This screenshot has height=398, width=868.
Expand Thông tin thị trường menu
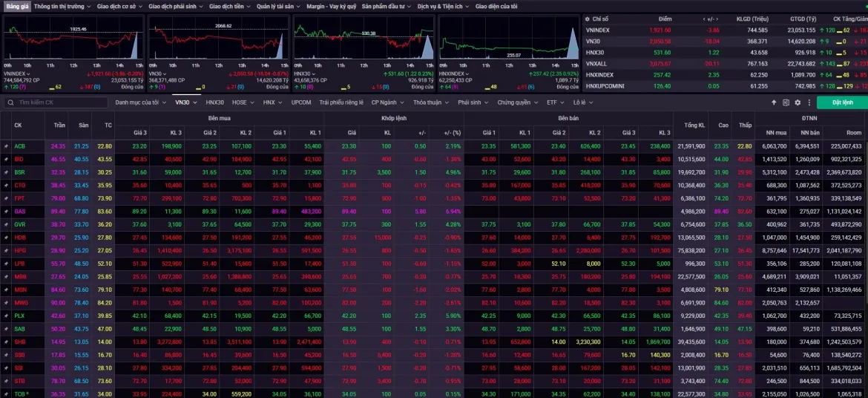pyautogui.click(x=62, y=7)
